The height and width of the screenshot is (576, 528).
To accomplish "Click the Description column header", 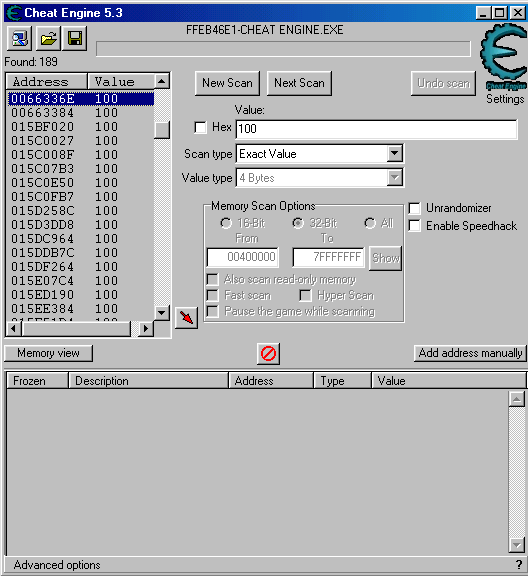I will [x=148, y=381].
